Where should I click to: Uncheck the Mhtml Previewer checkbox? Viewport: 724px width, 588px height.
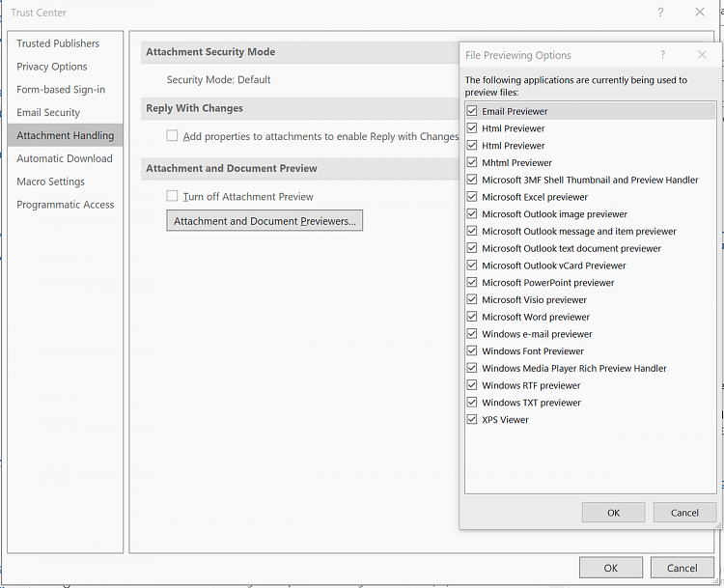point(472,162)
